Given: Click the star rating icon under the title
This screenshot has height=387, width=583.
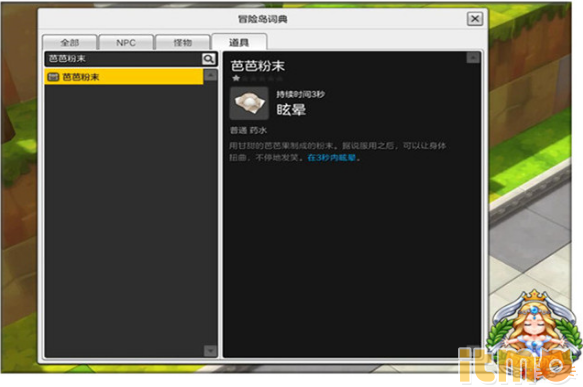Looking at the screenshot, I should pyautogui.click(x=236, y=78).
